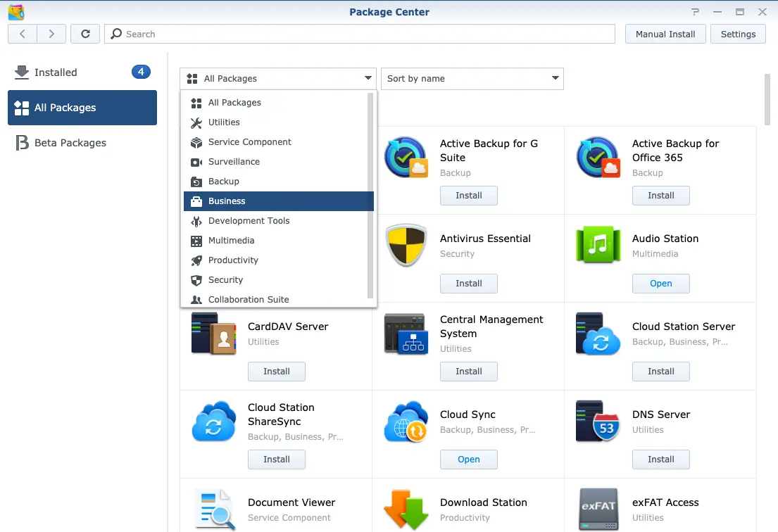Open Package Center Settings
The height and width of the screenshot is (532, 778).
pyautogui.click(x=738, y=34)
